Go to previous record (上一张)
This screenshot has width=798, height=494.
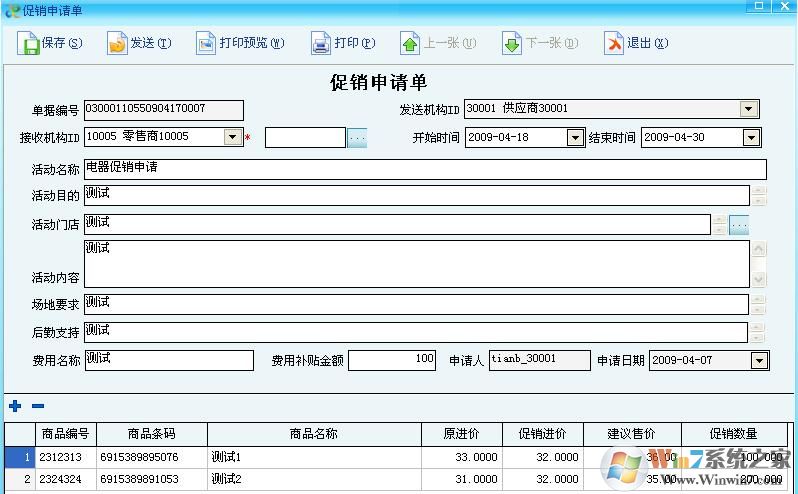[x=410, y=43]
